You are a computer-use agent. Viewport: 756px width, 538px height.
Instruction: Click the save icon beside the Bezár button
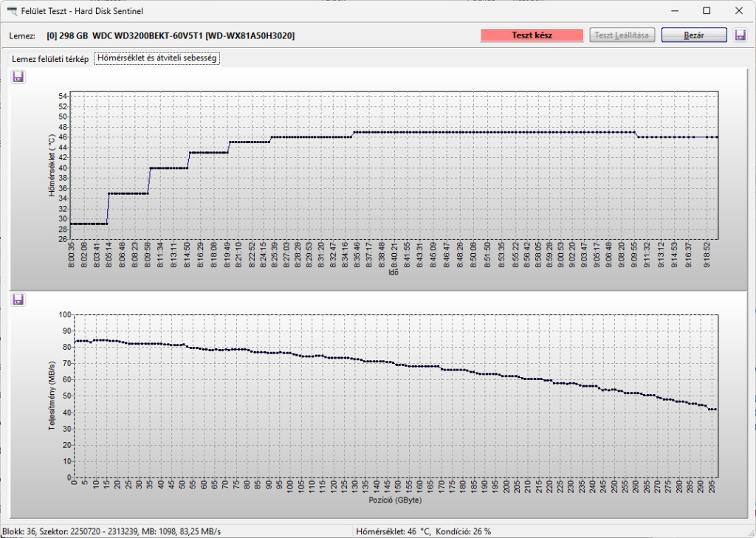click(740, 35)
